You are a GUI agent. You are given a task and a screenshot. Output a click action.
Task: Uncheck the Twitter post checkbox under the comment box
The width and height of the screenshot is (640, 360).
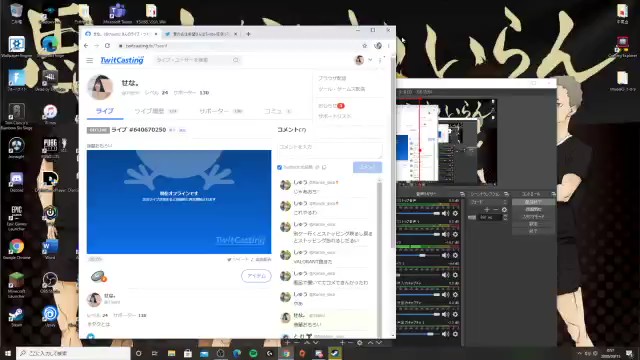(280, 167)
